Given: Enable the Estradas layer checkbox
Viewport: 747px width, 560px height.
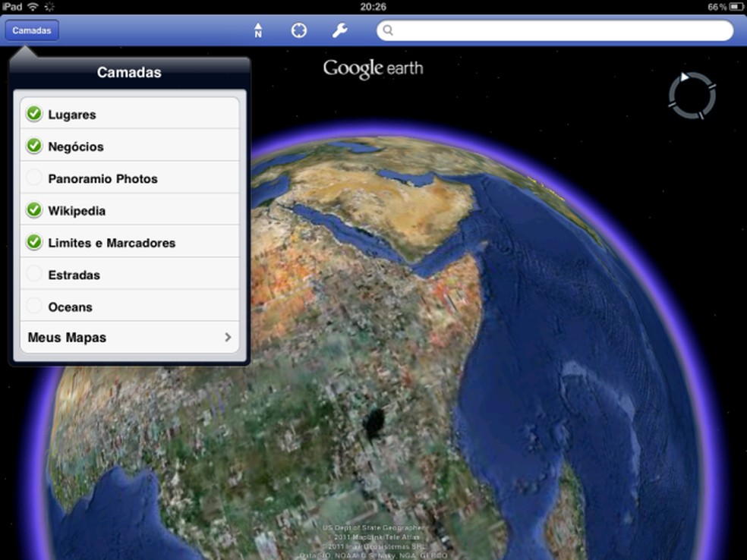Looking at the screenshot, I should pyautogui.click(x=34, y=274).
